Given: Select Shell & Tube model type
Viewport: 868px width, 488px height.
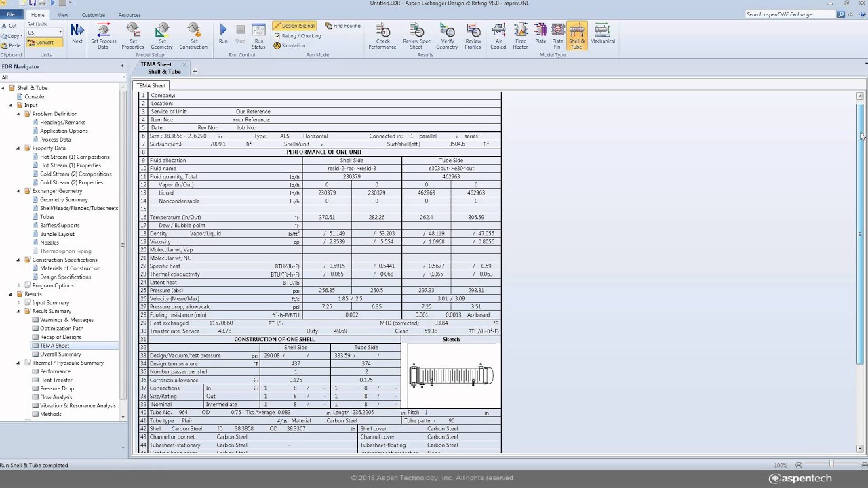Looking at the screenshot, I should pyautogui.click(x=576, y=36).
